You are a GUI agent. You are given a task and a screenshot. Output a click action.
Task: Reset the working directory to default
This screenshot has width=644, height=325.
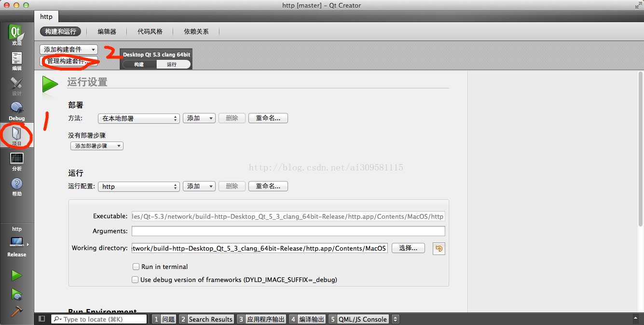[x=438, y=248]
